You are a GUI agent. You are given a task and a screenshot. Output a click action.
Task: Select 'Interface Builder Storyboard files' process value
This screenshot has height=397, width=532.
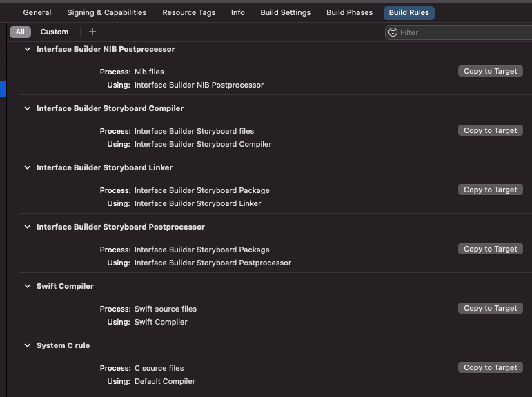(x=194, y=131)
